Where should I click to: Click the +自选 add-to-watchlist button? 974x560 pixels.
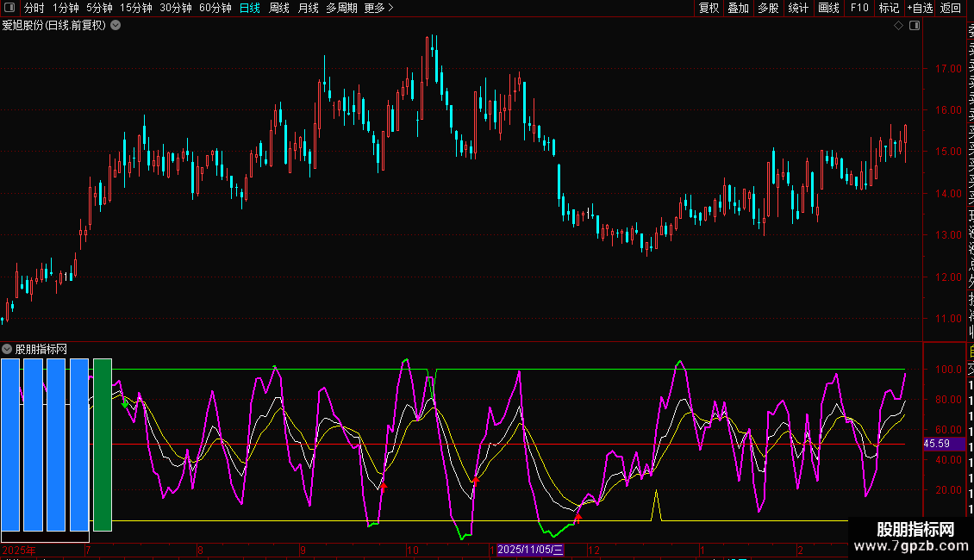click(x=920, y=8)
